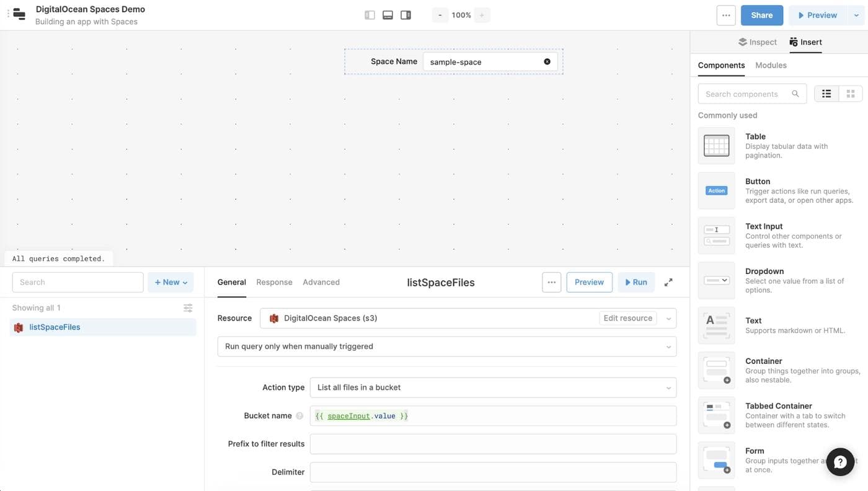Clear the Space Name input with the x icon

[547, 61]
